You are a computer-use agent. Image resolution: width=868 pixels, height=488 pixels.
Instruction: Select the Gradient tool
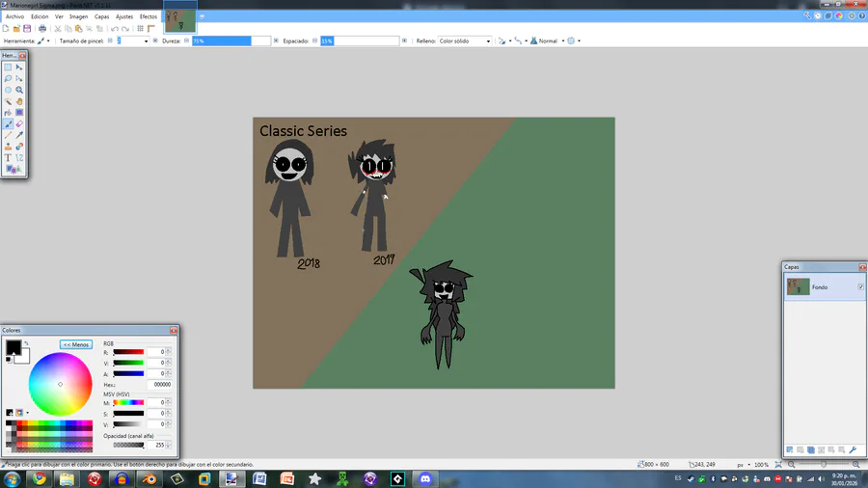pos(19,112)
